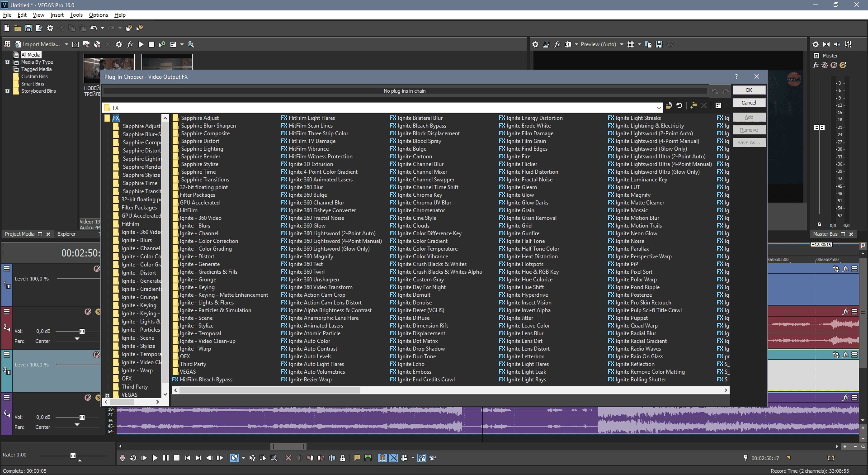The height and width of the screenshot is (475, 868).
Task: Pause playback in the timeline transport
Action: coord(166,458)
